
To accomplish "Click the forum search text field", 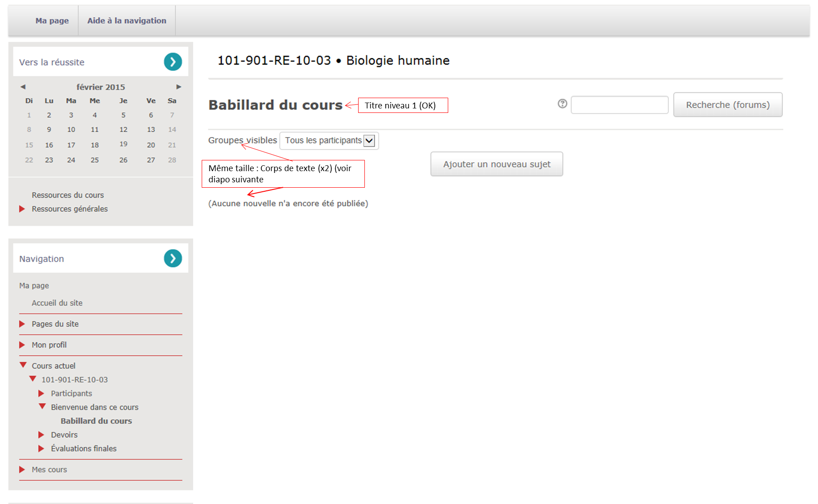I will tap(619, 105).
